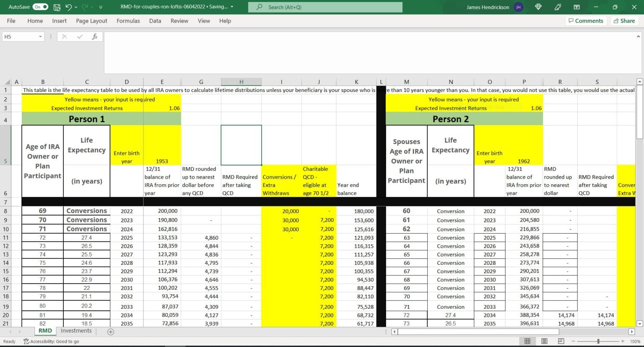644x347 pixels.
Task: Click the Save icon in Quick Access Toolbar
Action: point(56,7)
